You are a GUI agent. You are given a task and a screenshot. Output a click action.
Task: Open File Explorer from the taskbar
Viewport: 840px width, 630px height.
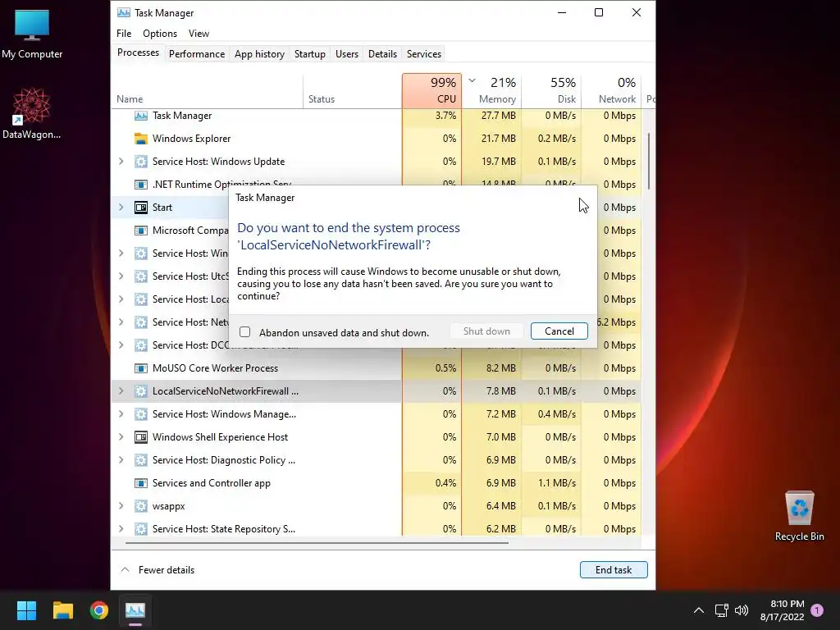tap(62, 610)
